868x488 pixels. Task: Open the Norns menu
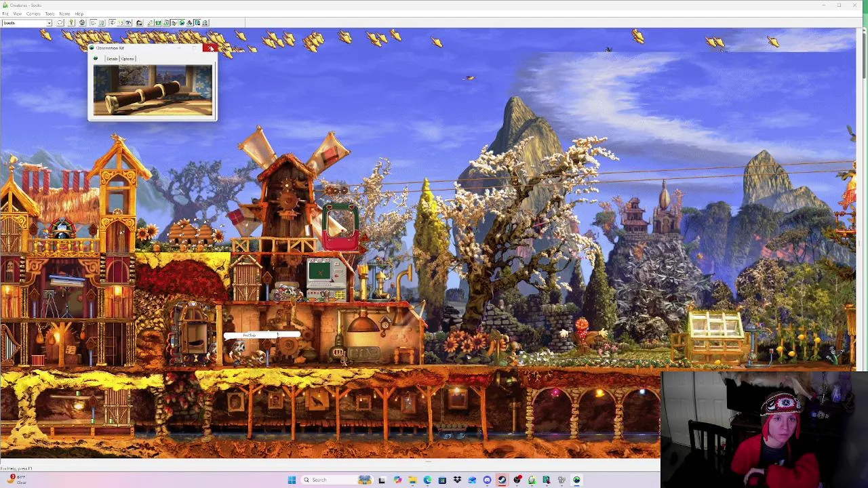coord(64,14)
